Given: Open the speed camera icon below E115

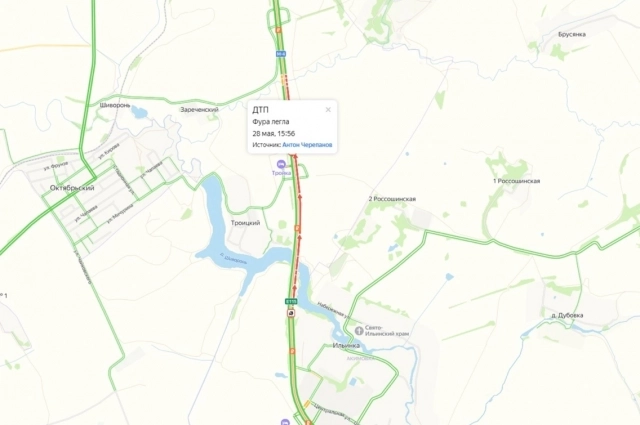Looking at the screenshot, I should pyautogui.click(x=291, y=313).
